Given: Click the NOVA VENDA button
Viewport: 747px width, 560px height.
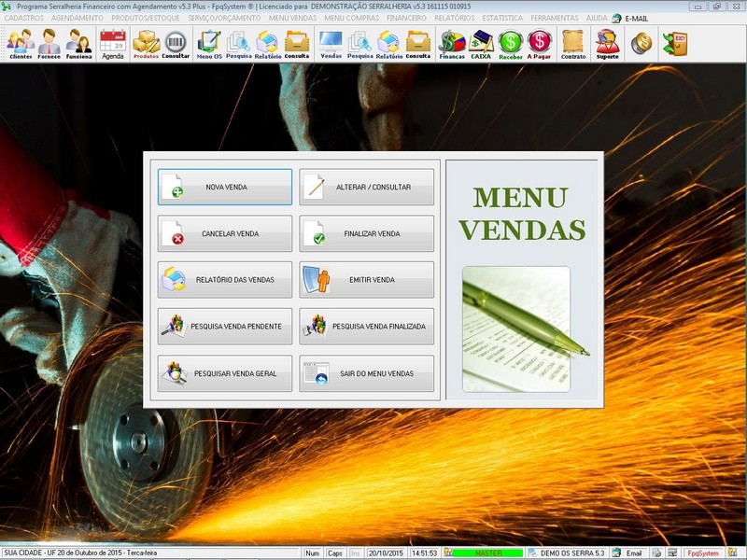Looking at the screenshot, I should [225, 187].
